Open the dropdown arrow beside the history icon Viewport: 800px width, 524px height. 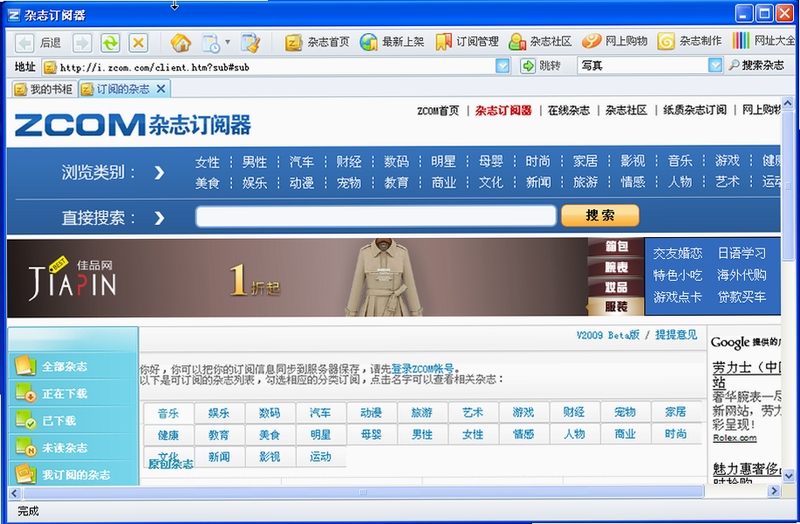(228, 42)
